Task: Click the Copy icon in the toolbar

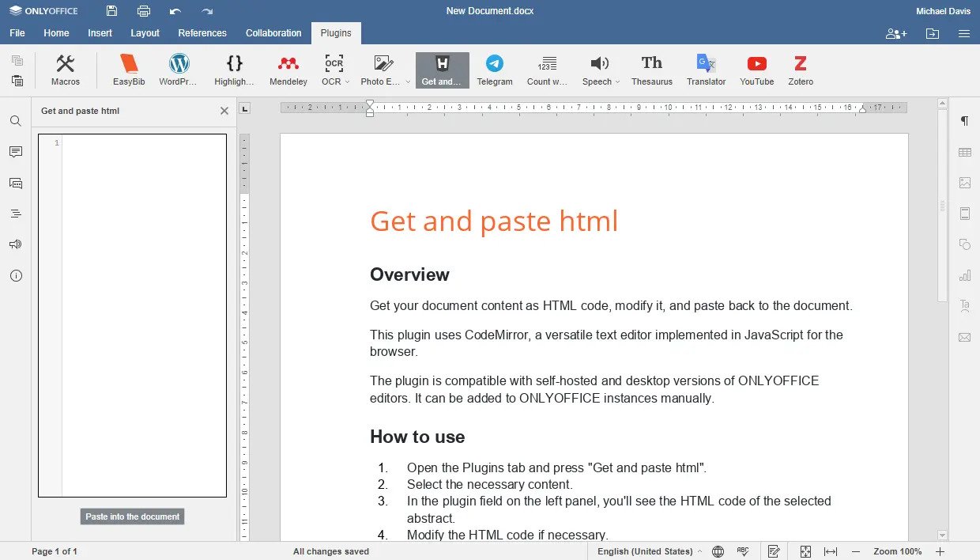Action: click(x=17, y=61)
